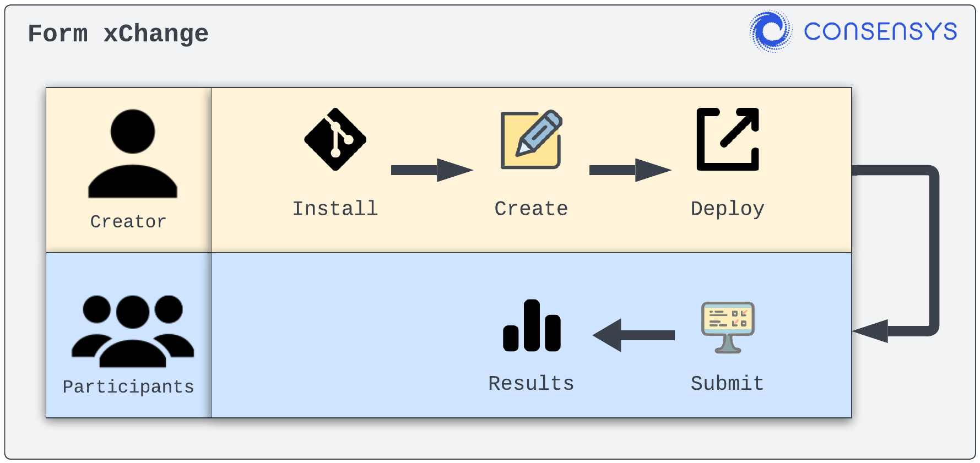980x463 pixels.
Task: Click the Deploy label text
Action: click(727, 209)
